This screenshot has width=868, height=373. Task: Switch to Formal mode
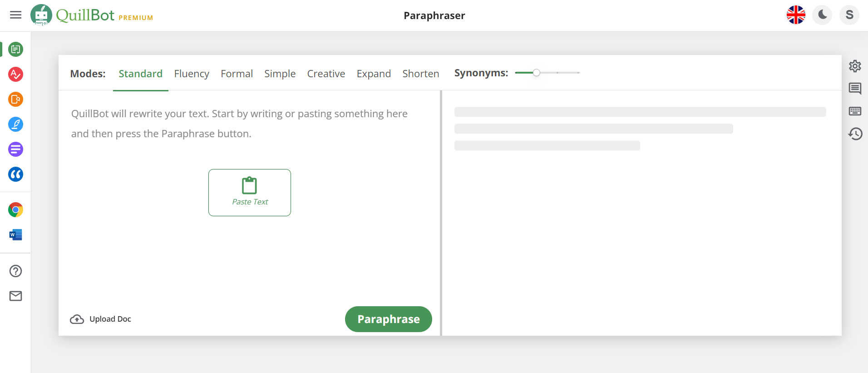(237, 74)
